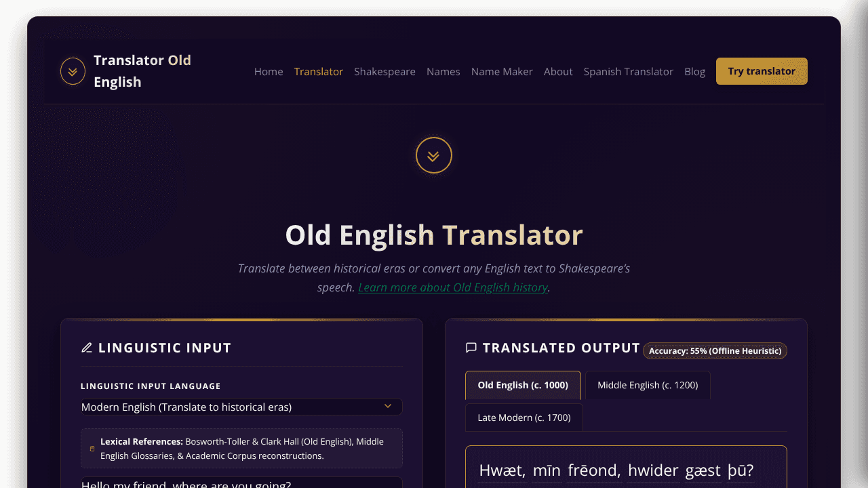Click the small book icon near Lexical References

[92, 449]
